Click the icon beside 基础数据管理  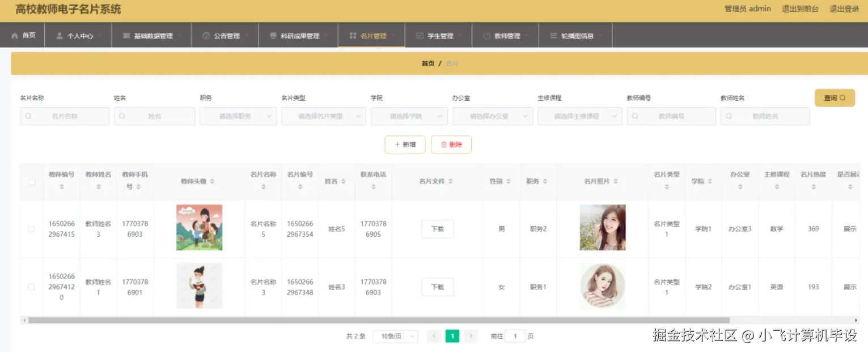[x=126, y=36]
